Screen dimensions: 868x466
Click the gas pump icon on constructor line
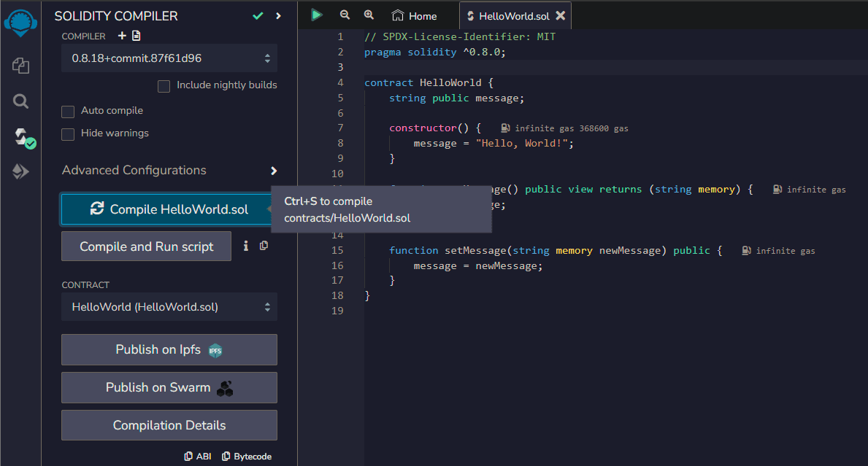pos(505,128)
